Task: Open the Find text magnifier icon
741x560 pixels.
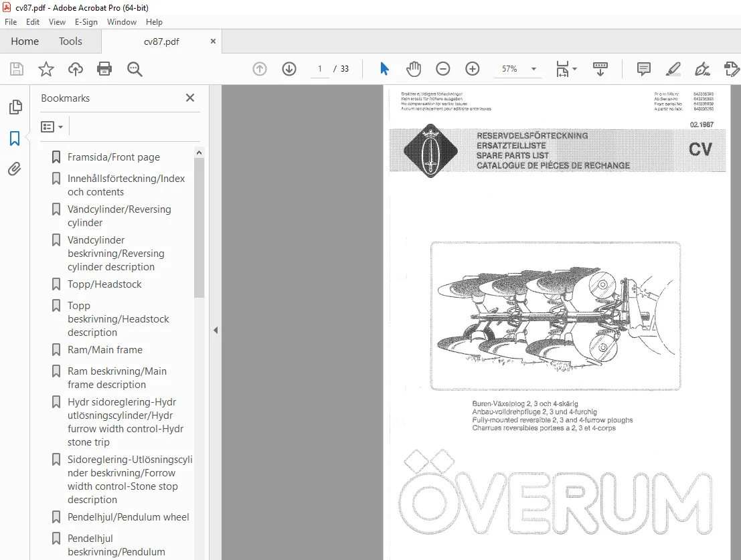Action: pyautogui.click(x=135, y=69)
